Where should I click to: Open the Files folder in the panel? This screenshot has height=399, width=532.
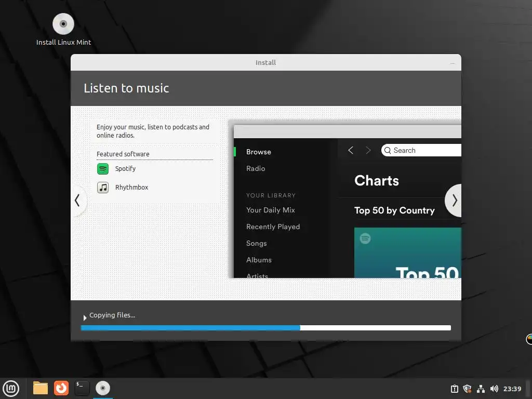[x=41, y=388]
